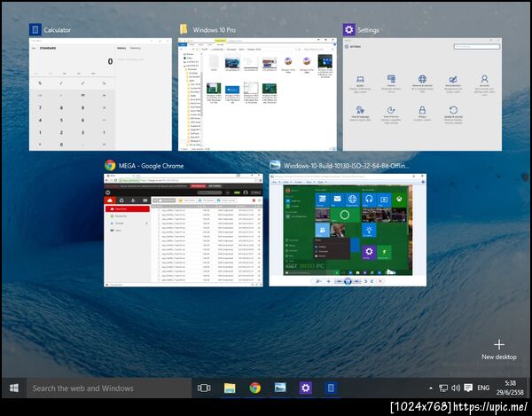Click the Time & language icon in Settings
Screen dimensions: 532x416
[360, 110]
